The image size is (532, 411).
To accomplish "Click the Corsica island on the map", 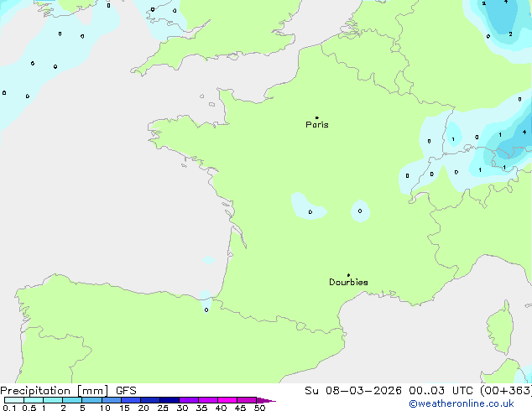I will [x=501, y=328].
